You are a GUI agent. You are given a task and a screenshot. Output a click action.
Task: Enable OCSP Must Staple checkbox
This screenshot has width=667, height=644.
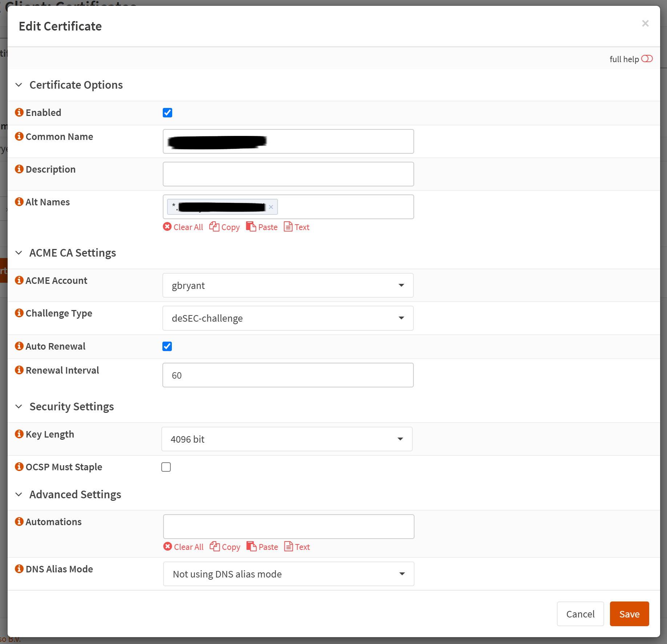[x=166, y=467]
